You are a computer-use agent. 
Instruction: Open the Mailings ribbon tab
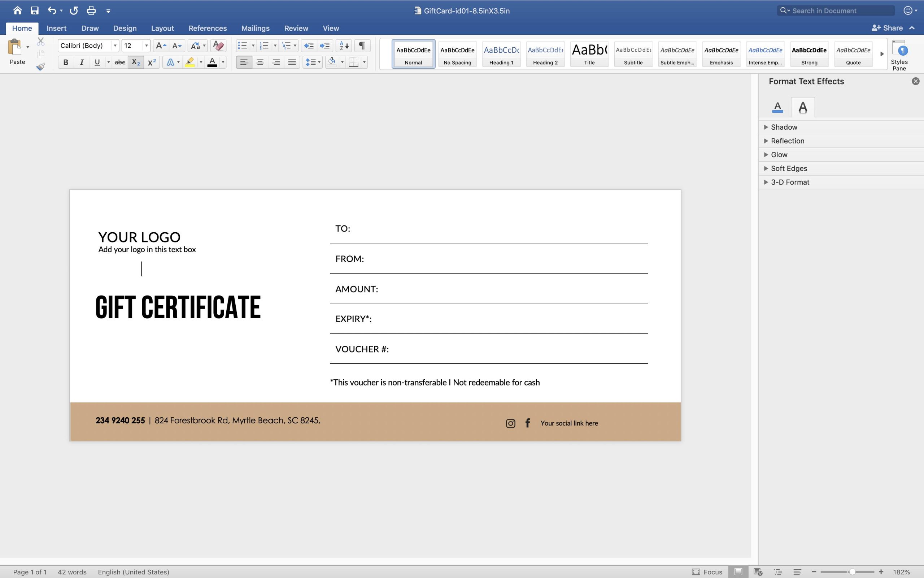pos(255,28)
